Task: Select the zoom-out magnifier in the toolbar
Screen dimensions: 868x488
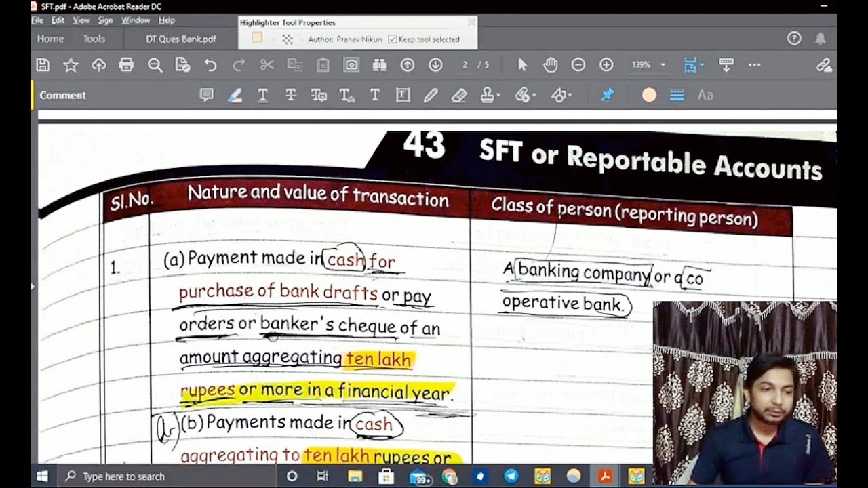Action: pos(155,65)
